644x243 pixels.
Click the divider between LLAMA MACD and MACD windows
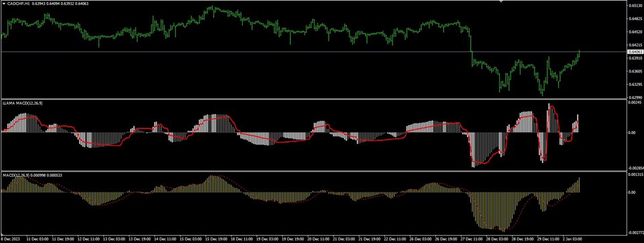point(313,171)
